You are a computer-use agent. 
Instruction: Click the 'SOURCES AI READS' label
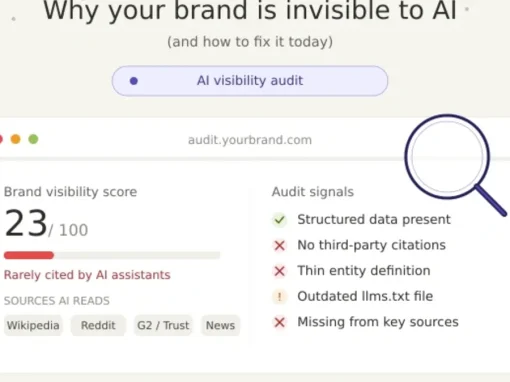(x=57, y=301)
